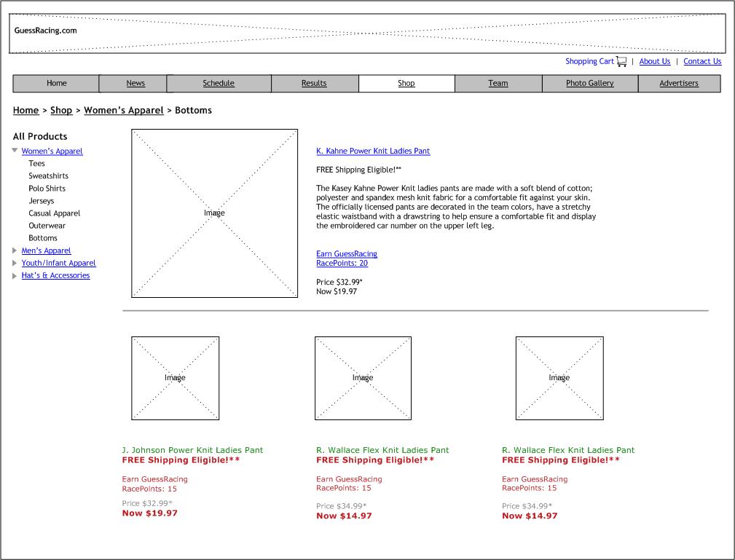
Task: Choose Polo Shirts subcategory
Action: (47, 189)
